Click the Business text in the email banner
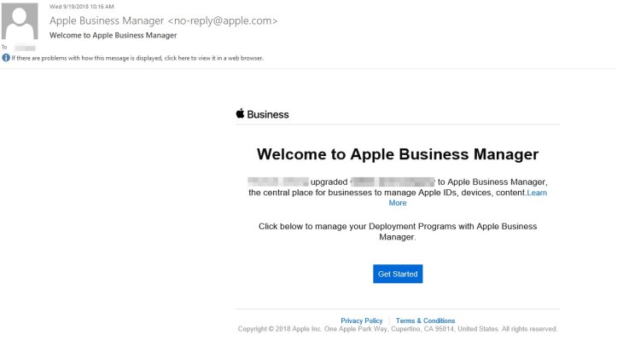The width and height of the screenshot is (617, 364). 268,114
